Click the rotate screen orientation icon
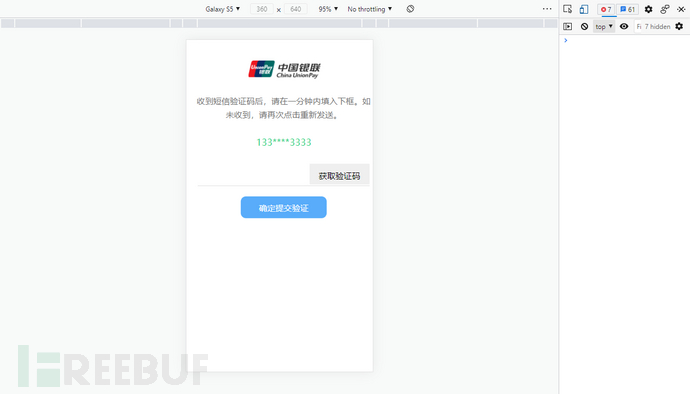This screenshot has height=394, width=690. 410,9
